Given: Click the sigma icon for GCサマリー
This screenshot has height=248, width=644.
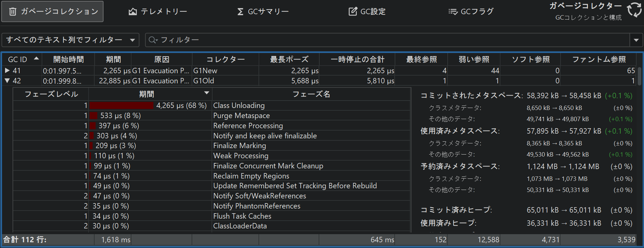Looking at the screenshot, I should (240, 12).
